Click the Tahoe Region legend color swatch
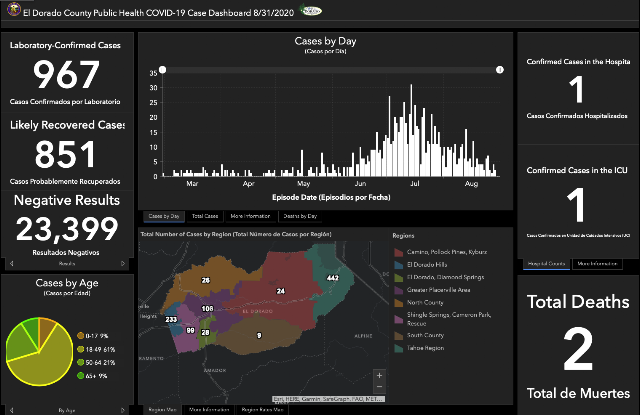 tap(399, 348)
